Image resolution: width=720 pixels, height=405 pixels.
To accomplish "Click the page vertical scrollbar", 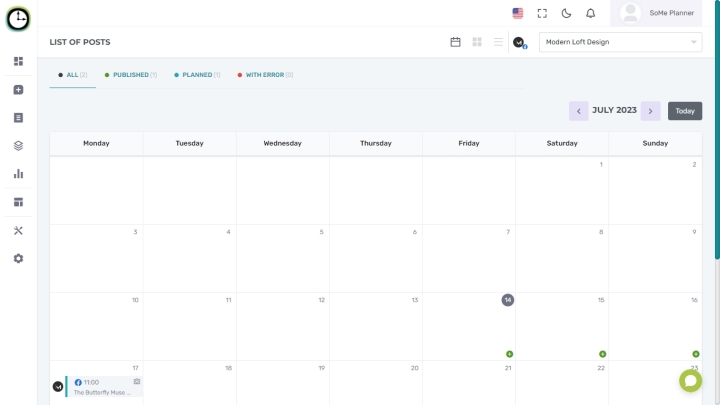I will (x=717, y=130).
